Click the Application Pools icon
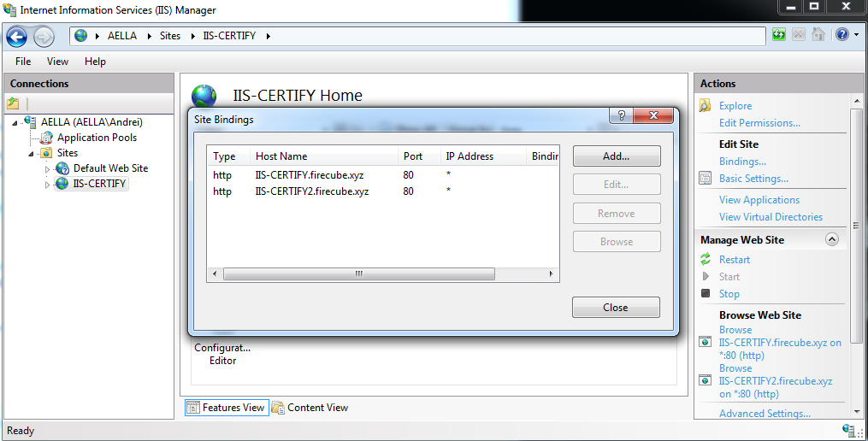Image resolution: width=868 pixels, height=441 pixels. pos(47,138)
